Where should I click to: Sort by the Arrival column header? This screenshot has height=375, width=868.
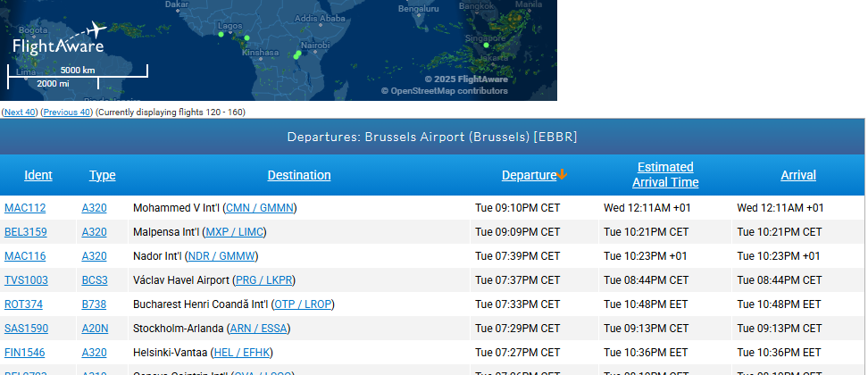pyautogui.click(x=798, y=175)
